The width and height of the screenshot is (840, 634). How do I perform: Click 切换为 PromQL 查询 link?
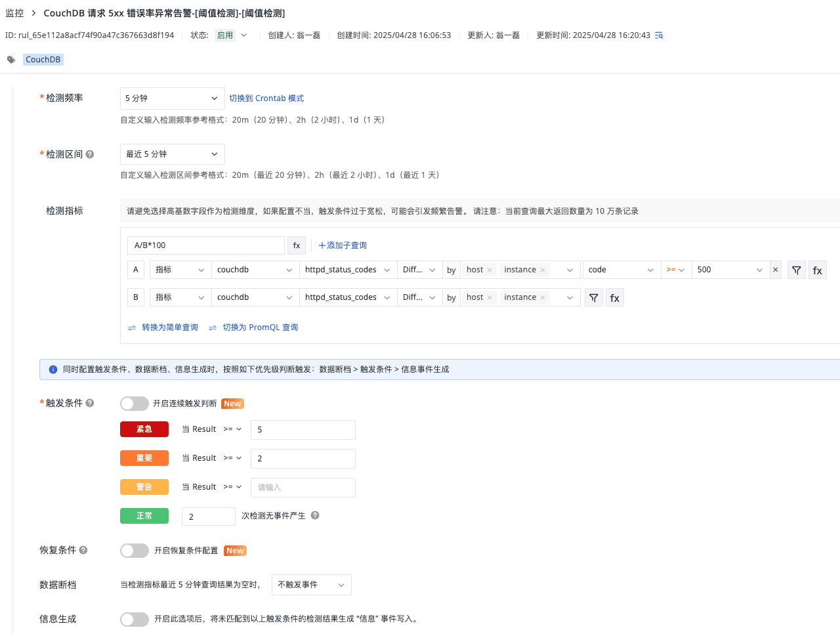pos(260,328)
